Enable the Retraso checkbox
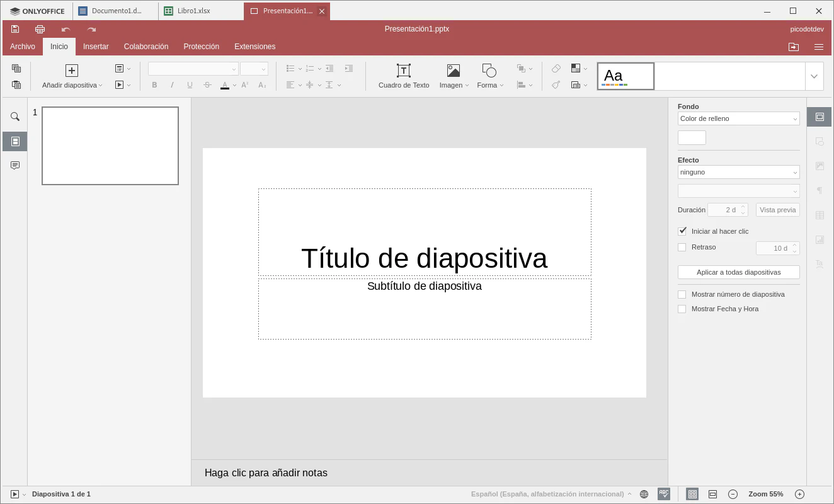The height and width of the screenshot is (504, 834). [682, 248]
